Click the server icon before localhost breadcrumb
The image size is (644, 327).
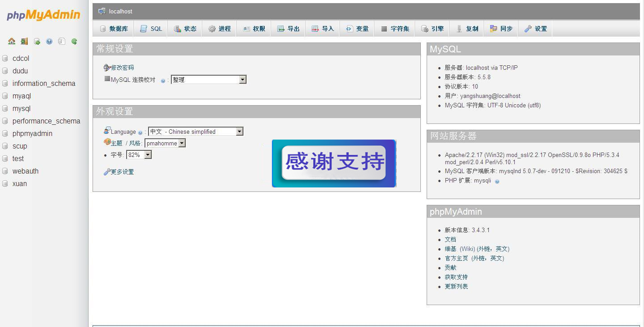[102, 11]
